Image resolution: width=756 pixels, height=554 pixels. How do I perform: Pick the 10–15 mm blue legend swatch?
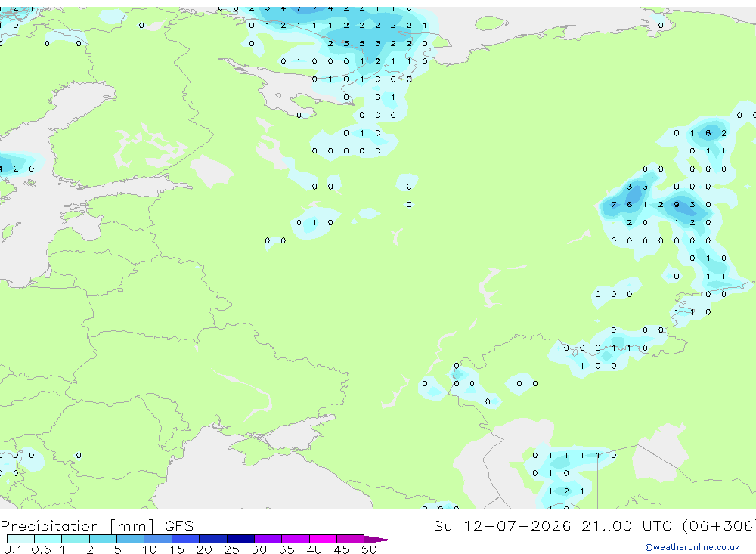(158, 539)
